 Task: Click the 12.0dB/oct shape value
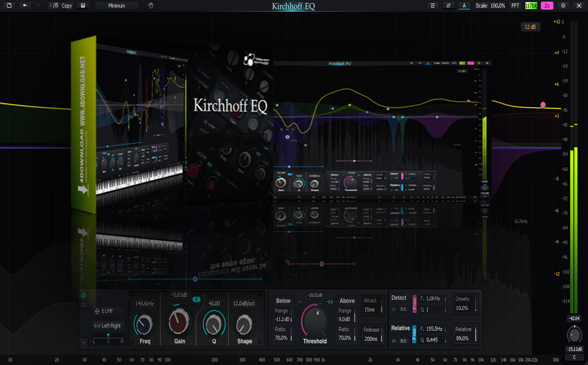(x=244, y=303)
